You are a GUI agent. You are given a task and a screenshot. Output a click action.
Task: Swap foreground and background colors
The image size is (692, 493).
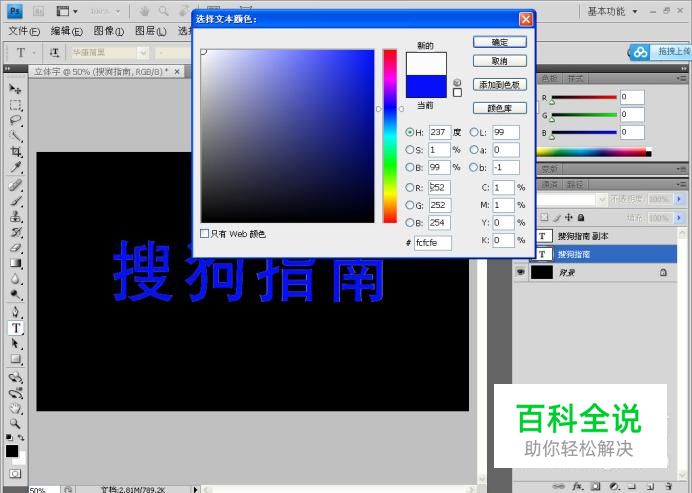coord(21,437)
